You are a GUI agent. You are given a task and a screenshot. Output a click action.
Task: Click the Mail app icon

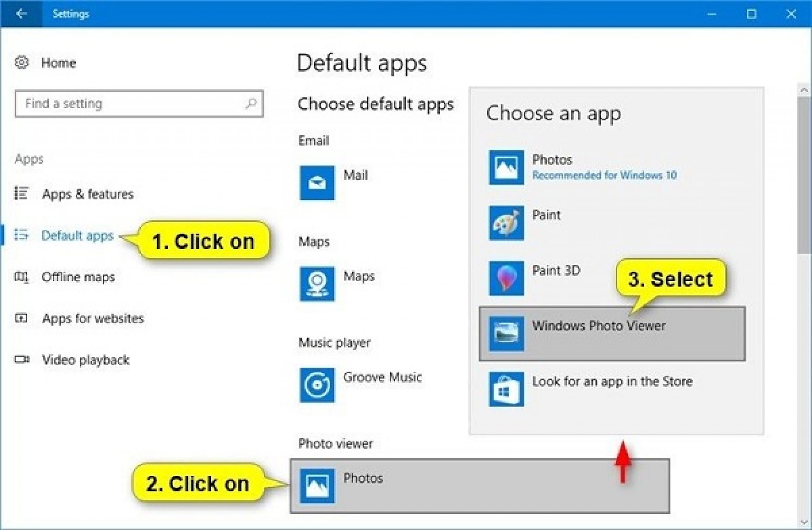click(x=317, y=183)
